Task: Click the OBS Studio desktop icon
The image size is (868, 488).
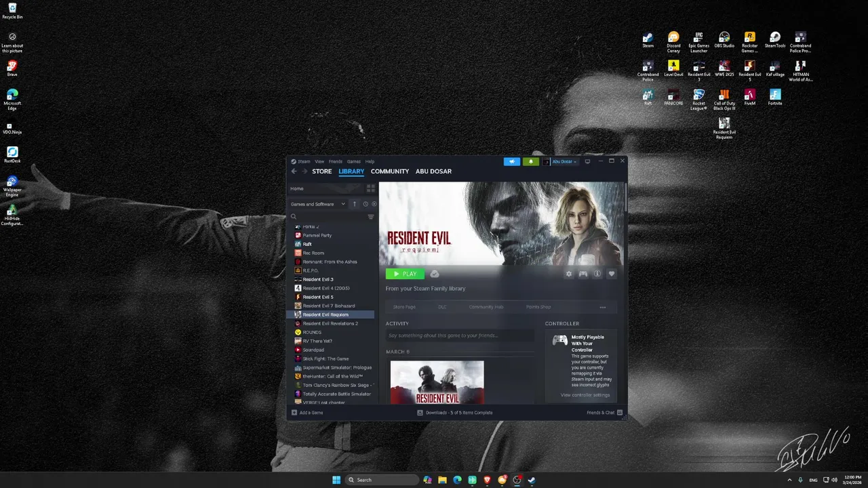Action: pos(724,40)
